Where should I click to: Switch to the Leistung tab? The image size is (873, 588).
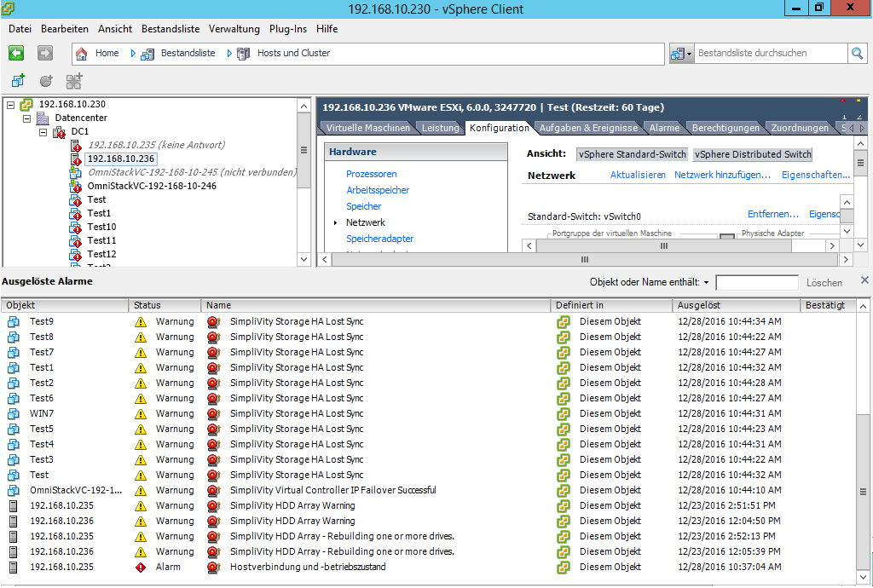[x=440, y=128]
